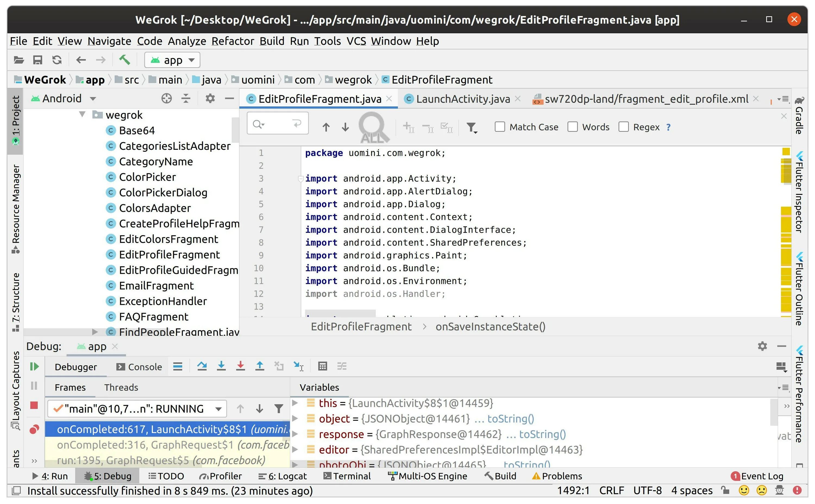Open the main thread selector dropdown
Image resolution: width=815 pixels, height=504 pixels.
137,409
